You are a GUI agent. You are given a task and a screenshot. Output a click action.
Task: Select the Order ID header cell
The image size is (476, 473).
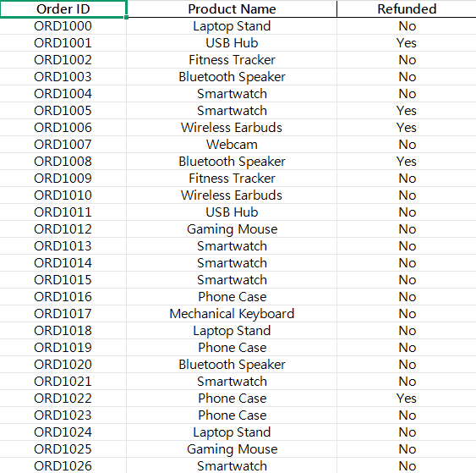[63, 9]
